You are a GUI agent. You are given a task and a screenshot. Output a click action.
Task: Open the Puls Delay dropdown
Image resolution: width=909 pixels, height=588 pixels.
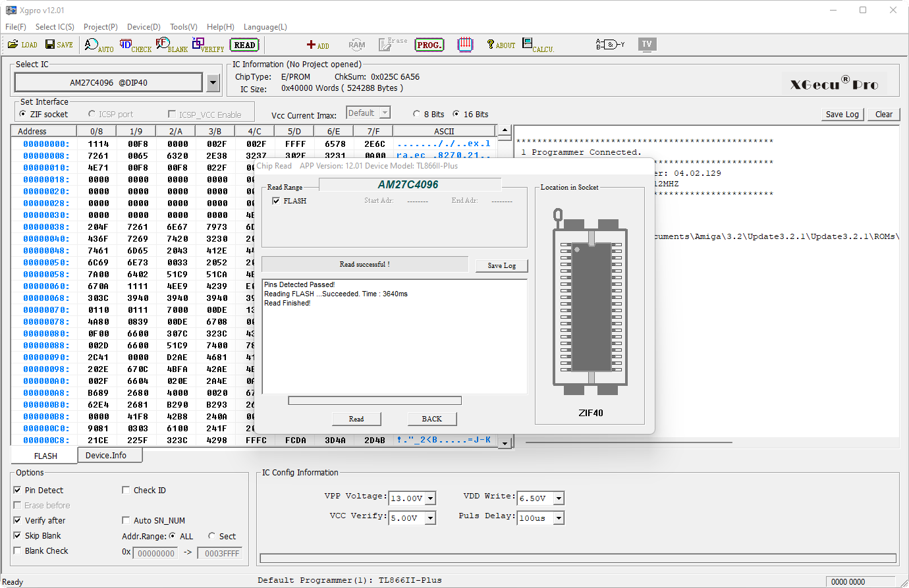pyautogui.click(x=559, y=518)
